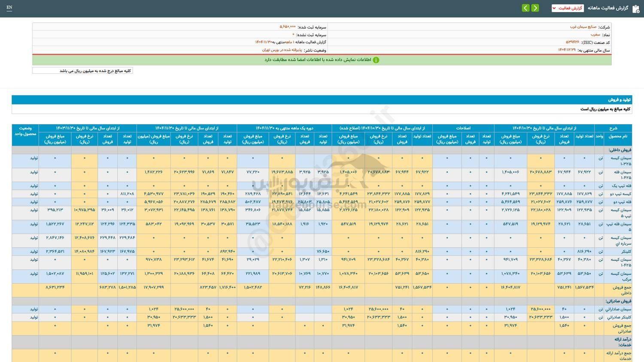Switch language with the EN link

point(9,8)
